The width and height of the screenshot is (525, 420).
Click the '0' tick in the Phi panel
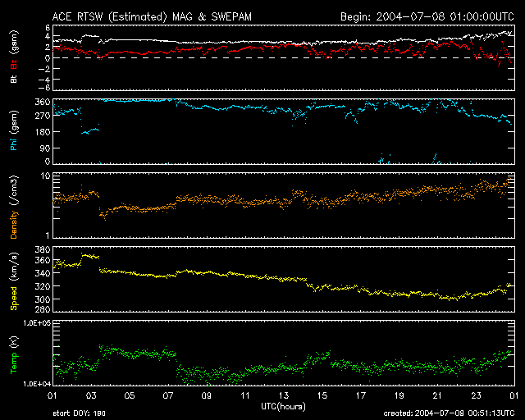[48, 162]
